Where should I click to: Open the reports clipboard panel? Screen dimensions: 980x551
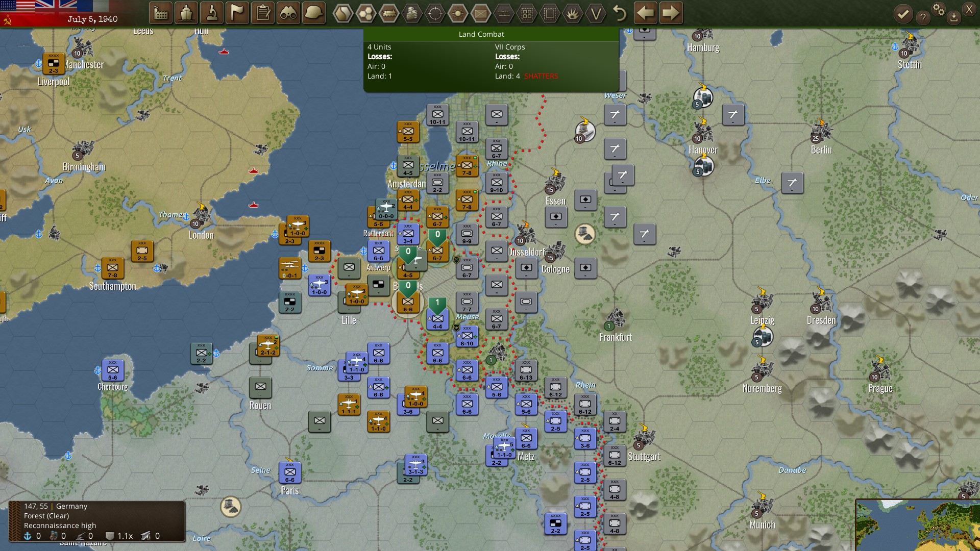[x=263, y=13]
